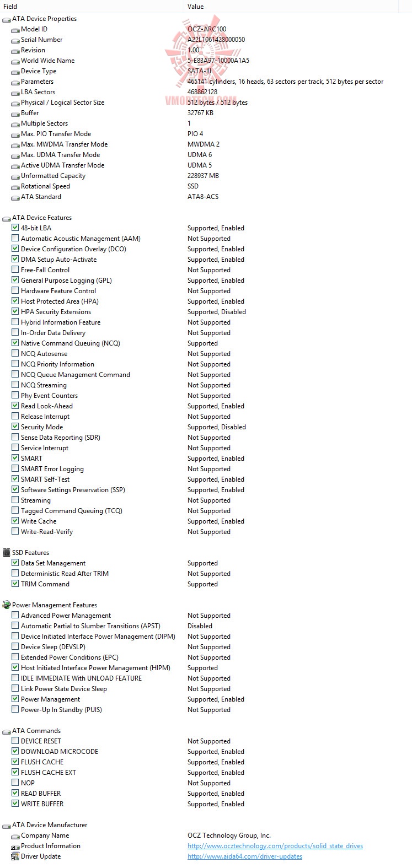This screenshot has height=868, width=412.
Task: Click the ATA Device Properties drive icon
Action: pos(7,19)
